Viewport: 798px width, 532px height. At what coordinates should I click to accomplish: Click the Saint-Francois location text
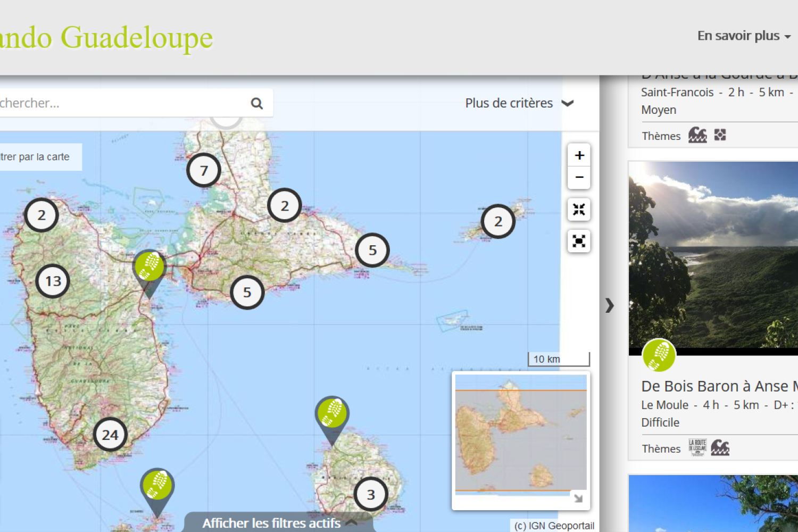[677, 92]
